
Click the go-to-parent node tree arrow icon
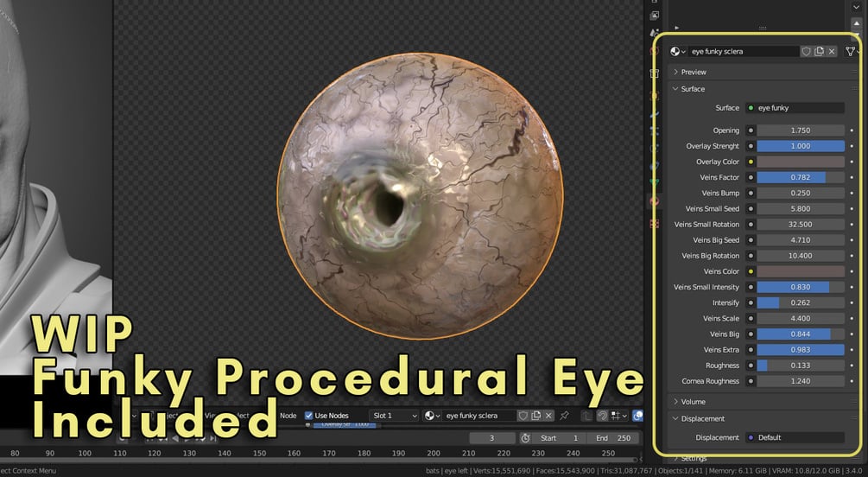pos(586,416)
